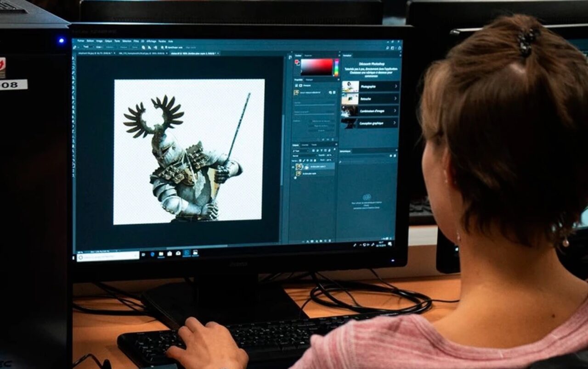Open the layer Opacité value dropdown
The image size is (588, 369).
pos(330,155)
